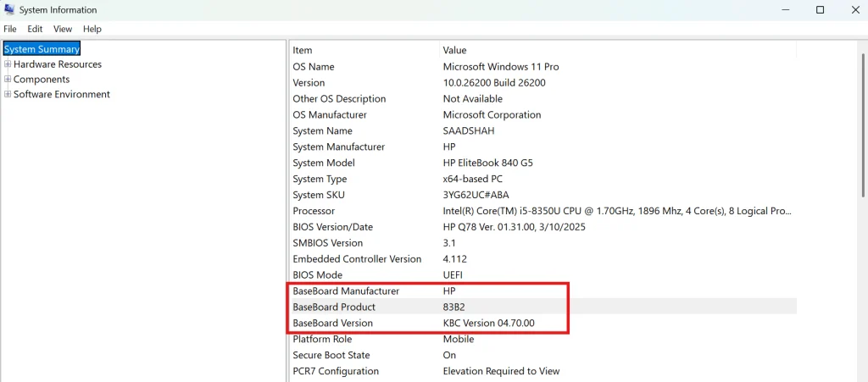Click the Mobile value
This screenshot has width=868, height=382.
pyautogui.click(x=459, y=340)
